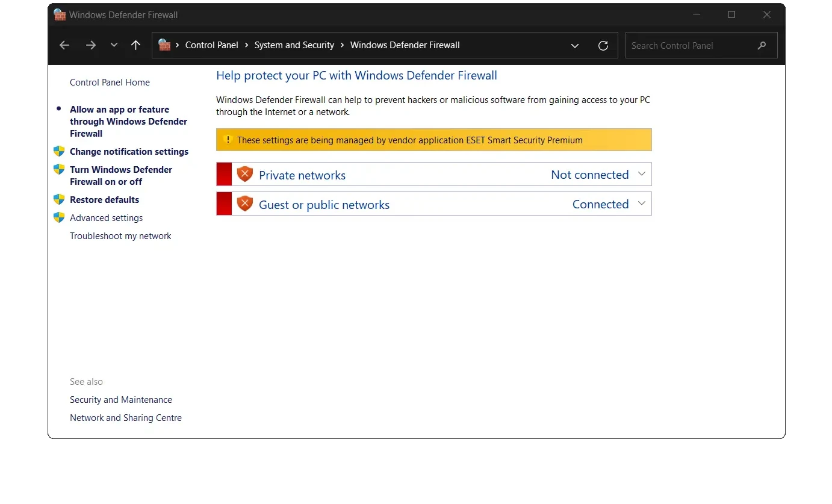The width and height of the screenshot is (832, 504).
Task: Maximize the Windows Defender Firewall window
Action: pyautogui.click(x=731, y=14)
